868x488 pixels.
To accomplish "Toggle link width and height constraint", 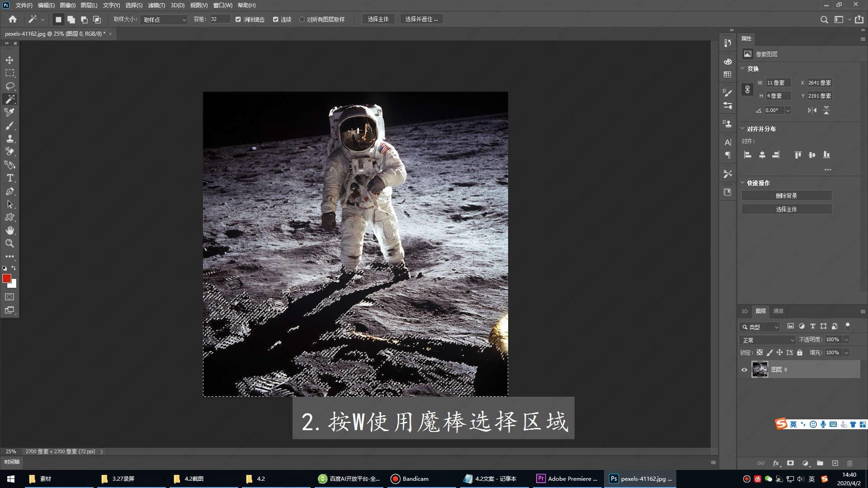I will click(x=747, y=89).
